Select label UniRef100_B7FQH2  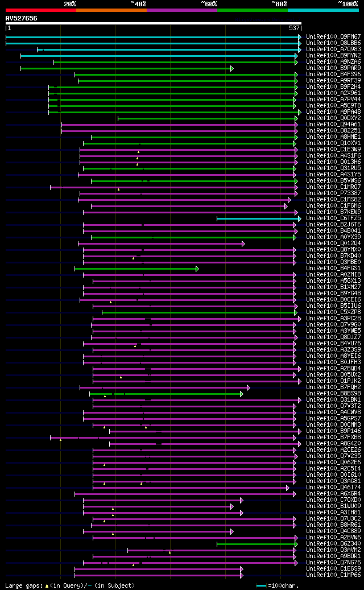tap(333, 387)
